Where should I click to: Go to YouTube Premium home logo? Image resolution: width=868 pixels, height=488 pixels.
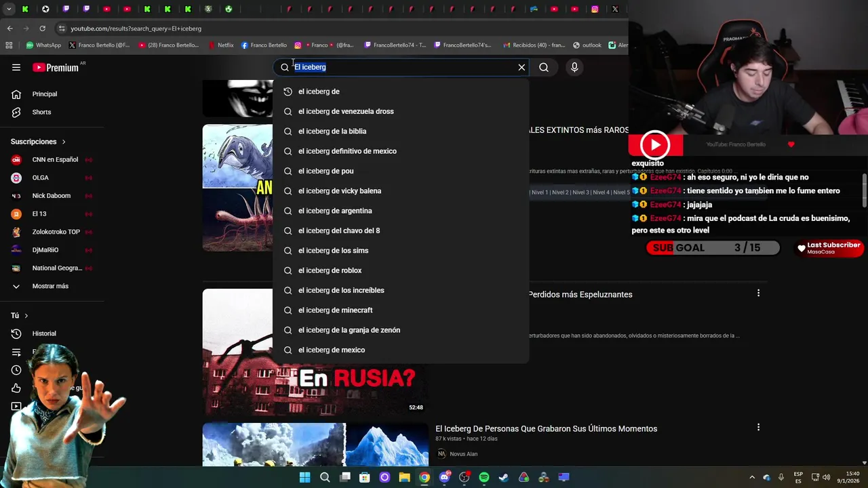56,67
